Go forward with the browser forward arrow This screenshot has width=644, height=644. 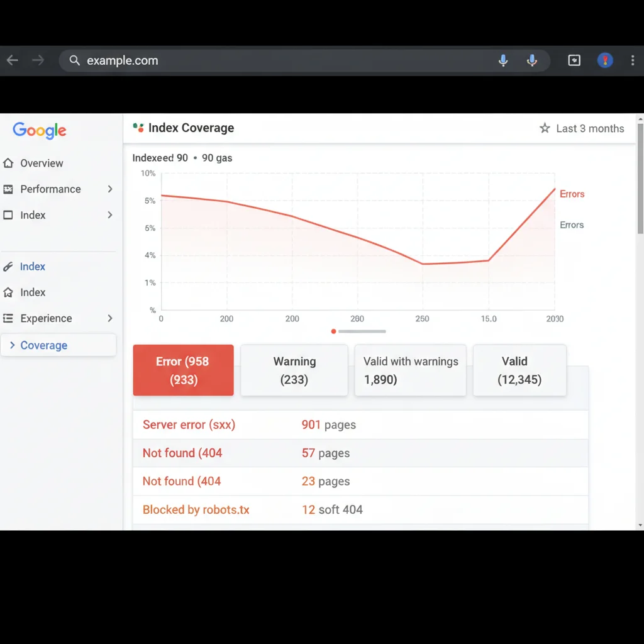tap(38, 60)
